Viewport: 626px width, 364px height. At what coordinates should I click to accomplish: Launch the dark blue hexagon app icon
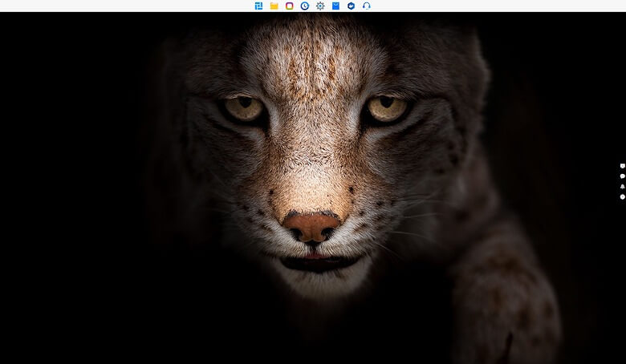point(351,6)
